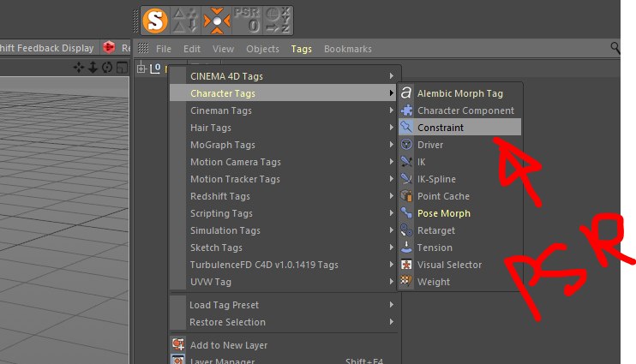
Task: Open the MoGraph Tags submenu
Action: pos(285,145)
